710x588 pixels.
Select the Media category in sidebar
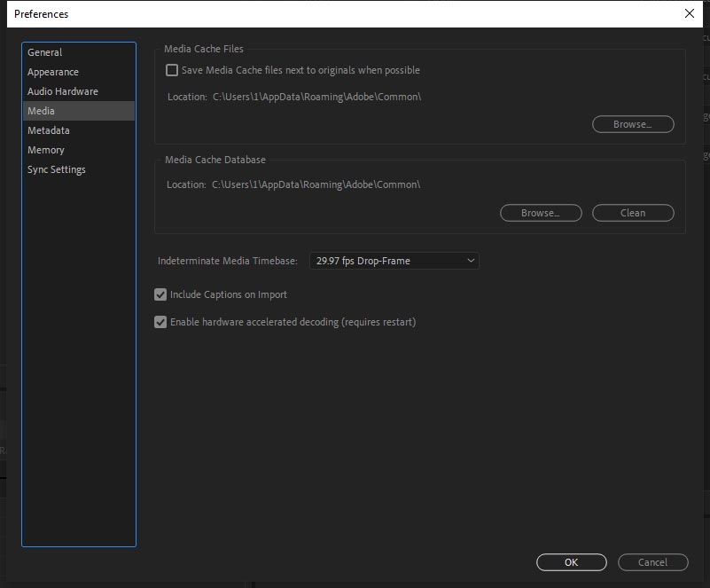(x=41, y=111)
